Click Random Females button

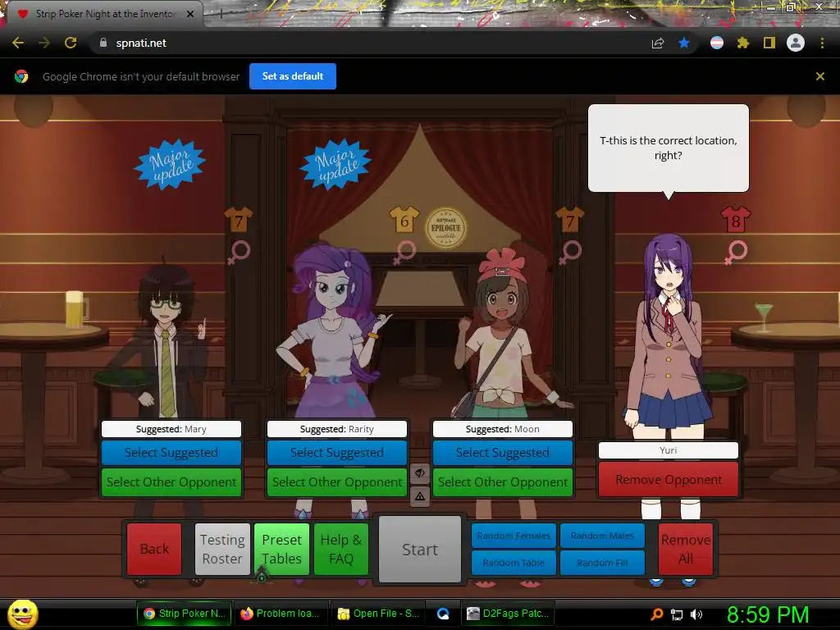pyautogui.click(x=514, y=536)
